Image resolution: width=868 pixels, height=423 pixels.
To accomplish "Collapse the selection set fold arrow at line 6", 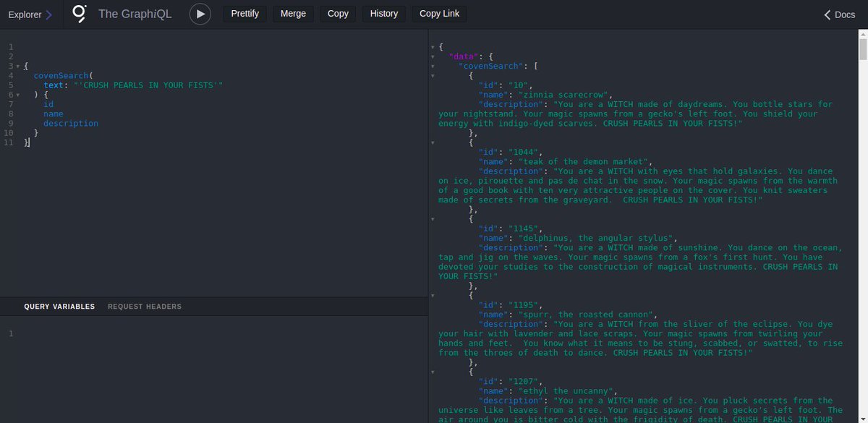I will [18, 95].
